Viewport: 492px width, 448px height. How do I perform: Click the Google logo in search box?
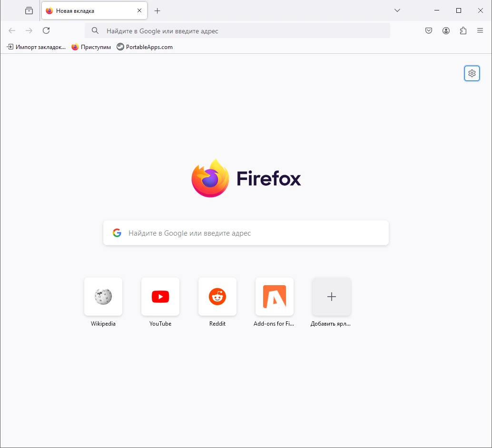tap(117, 233)
